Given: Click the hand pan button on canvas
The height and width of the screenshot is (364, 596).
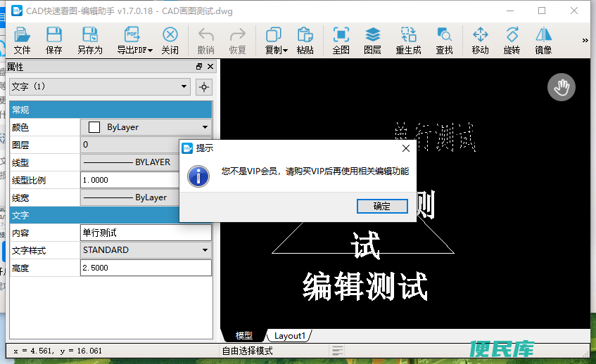Looking at the screenshot, I should tap(561, 87).
